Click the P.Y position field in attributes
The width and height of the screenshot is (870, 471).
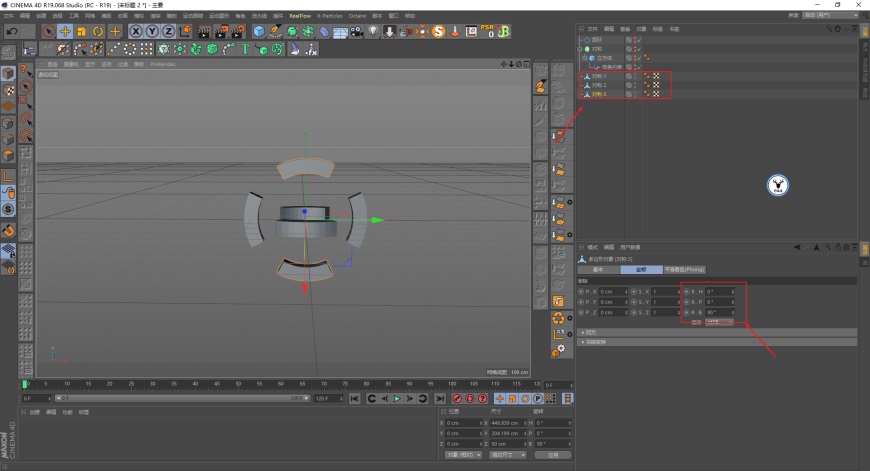coord(613,302)
